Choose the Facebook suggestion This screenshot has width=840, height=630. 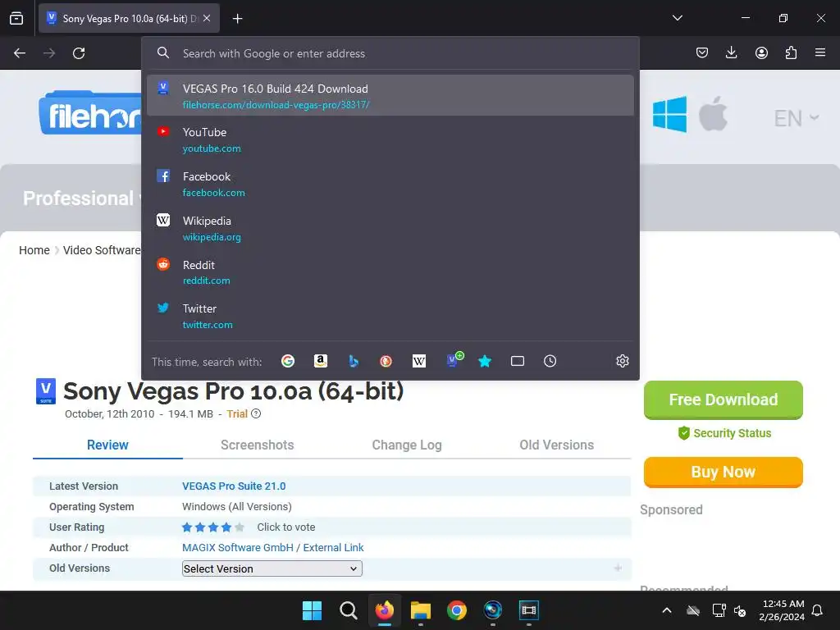point(390,184)
